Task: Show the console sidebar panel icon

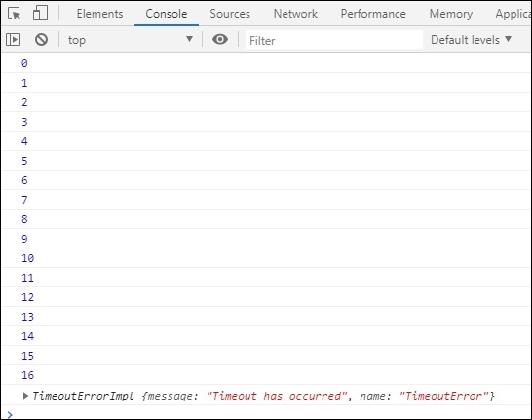Action: click(x=14, y=40)
